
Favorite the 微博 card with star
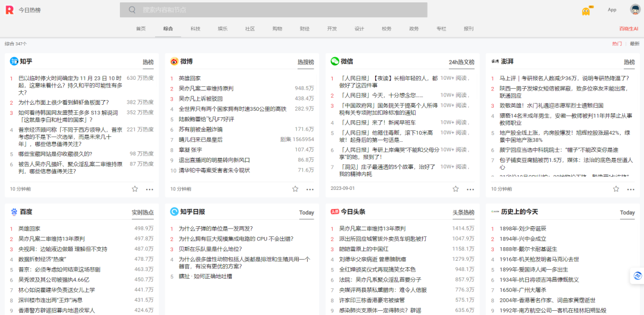(x=295, y=189)
